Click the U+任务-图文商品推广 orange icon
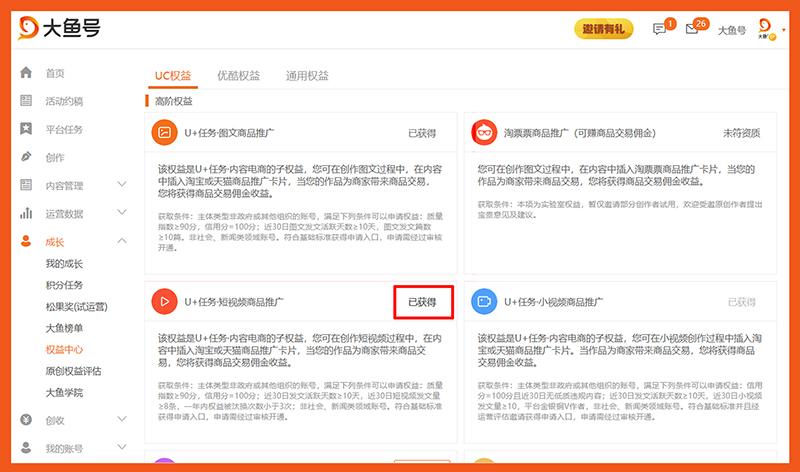Image resolution: width=800 pixels, height=472 pixels. click(x=164, y=133)
